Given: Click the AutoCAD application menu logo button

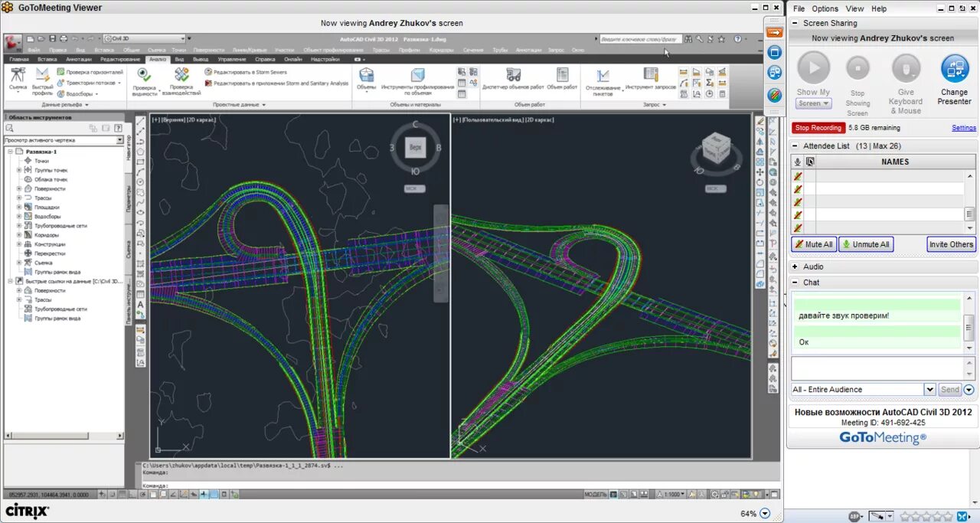Looking at the screenshot, I should point(12,42).
